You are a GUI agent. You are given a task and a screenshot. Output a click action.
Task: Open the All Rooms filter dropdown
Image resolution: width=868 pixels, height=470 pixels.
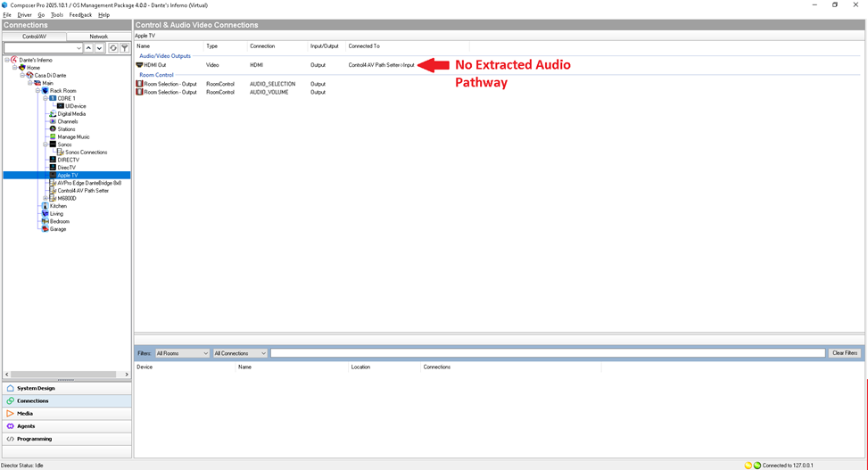click(182, 353)
